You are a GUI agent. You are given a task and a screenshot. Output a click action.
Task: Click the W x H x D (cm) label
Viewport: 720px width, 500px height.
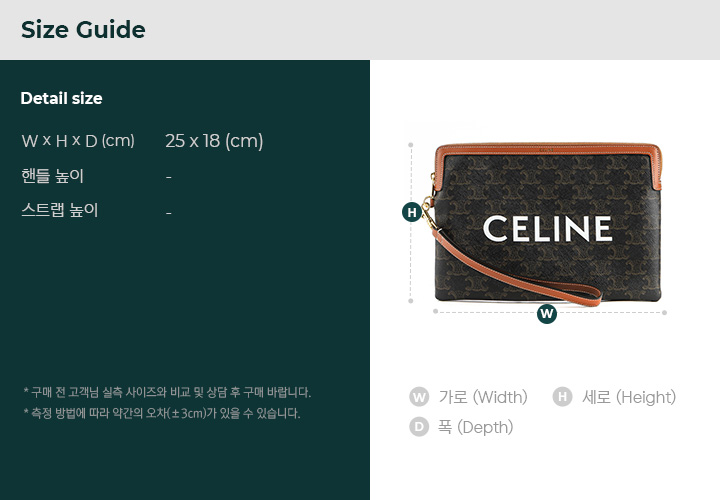point(78,141)
